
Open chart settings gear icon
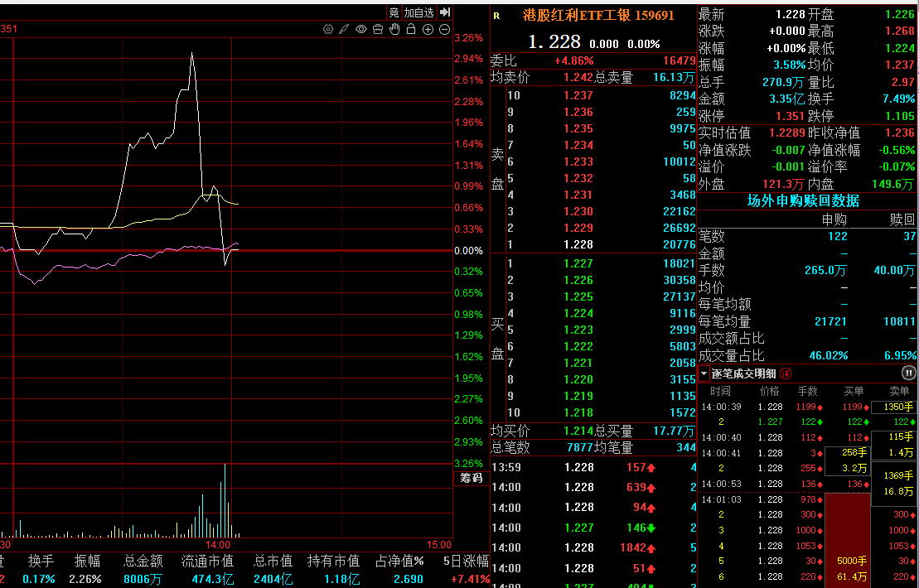[x=328, y=29]
